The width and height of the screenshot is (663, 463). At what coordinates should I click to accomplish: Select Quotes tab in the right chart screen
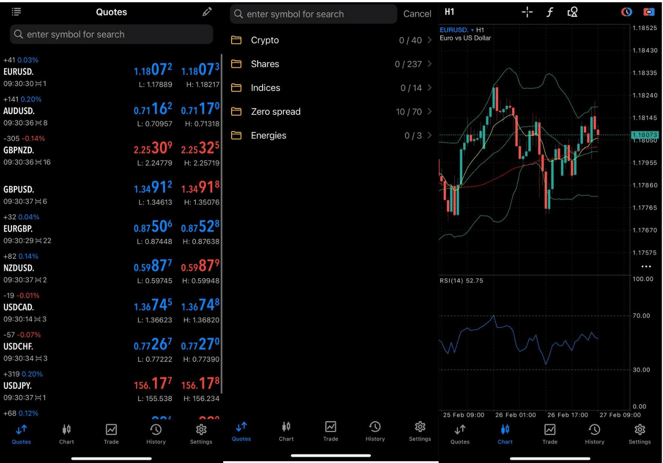[460, 434]
